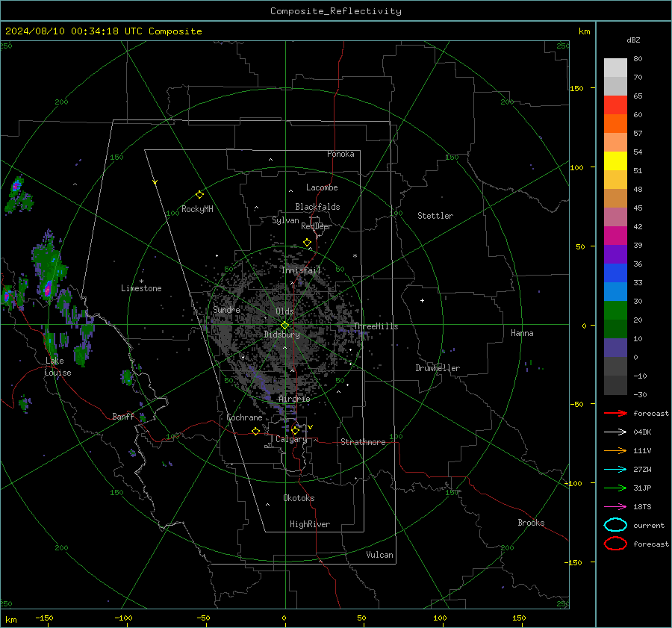Click the Brooks label

(531, 523)
